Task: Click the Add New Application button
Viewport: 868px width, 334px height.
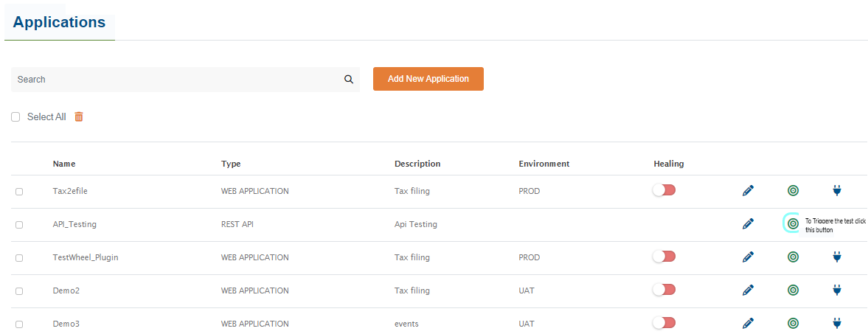Action: [x=428, y=79]
